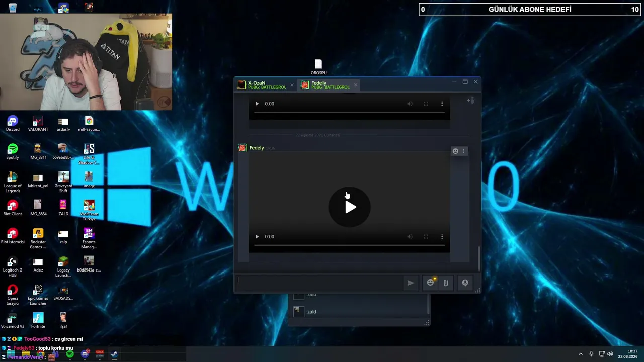This screenshot has height=362, width=644.
Task: Add a reaction to Fedely's message
Action: click(x=455, y=151)
